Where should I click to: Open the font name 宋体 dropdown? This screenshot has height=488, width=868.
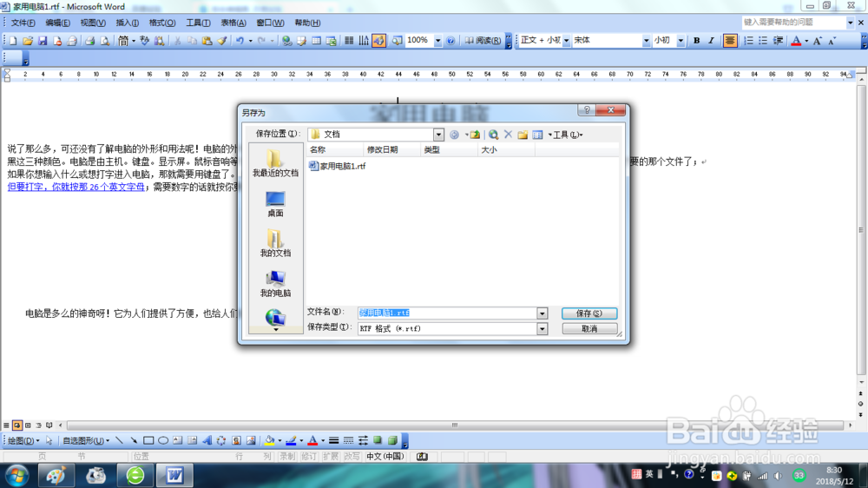tap(646, 41)
